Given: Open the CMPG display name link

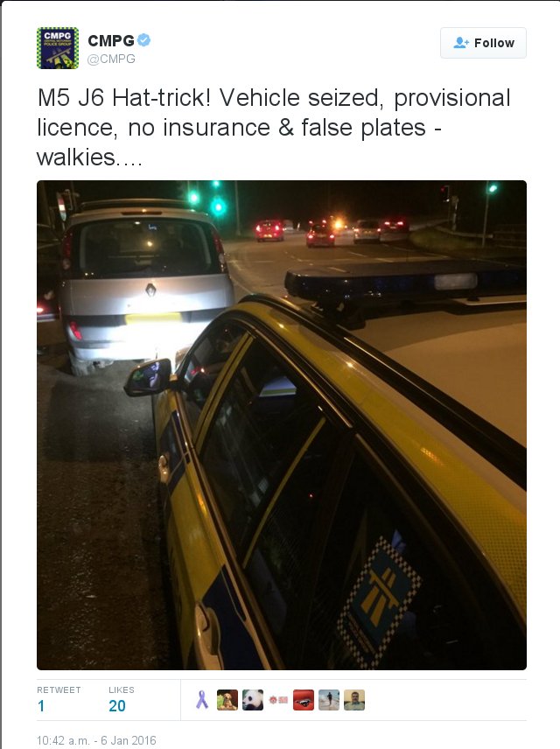Looking at the screenshot, I should tap(111, 41).
